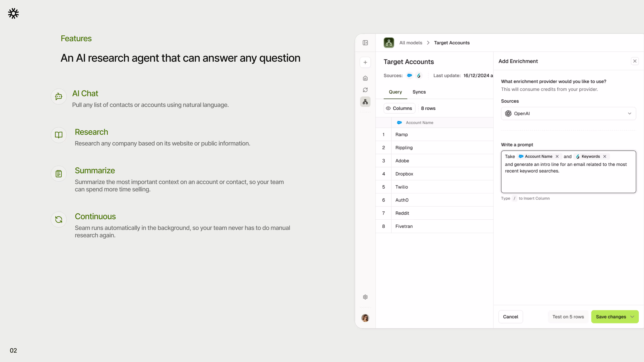Click the AI Chat robot icon
Viewport: 644px width, 362px height.
(59, 96)
